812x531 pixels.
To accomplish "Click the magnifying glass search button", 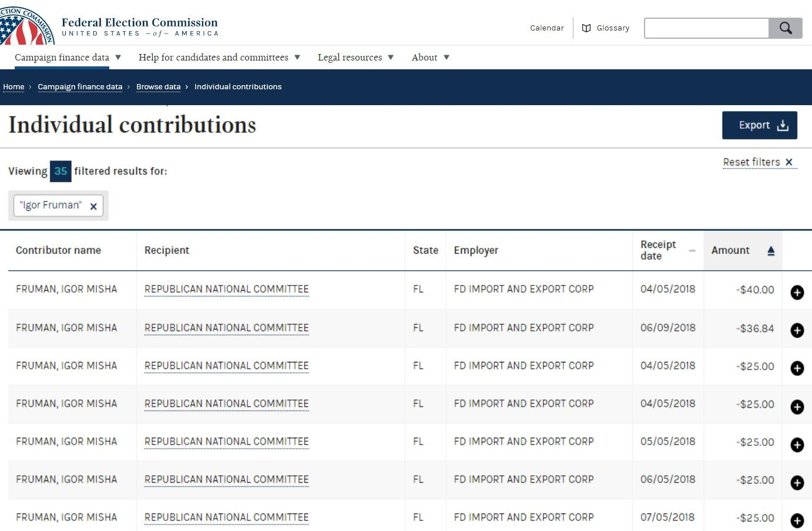I will click(x=786, y=28).
